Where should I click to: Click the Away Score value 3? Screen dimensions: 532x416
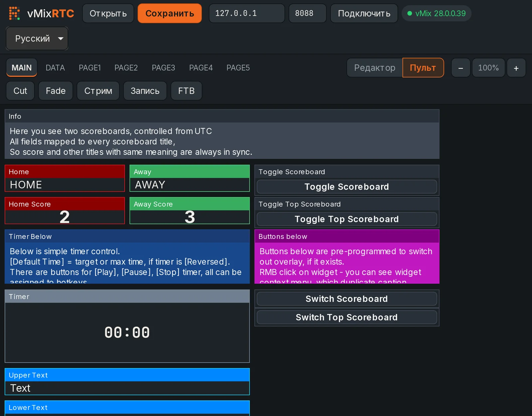(x=190, y=217)
